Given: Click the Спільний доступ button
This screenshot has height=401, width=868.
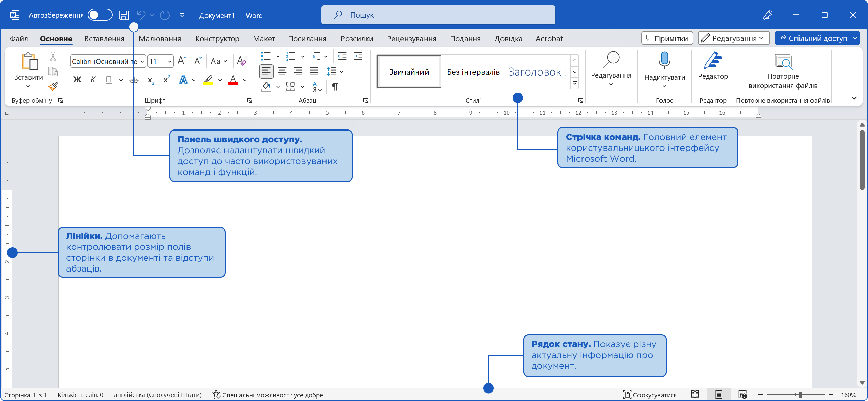Looking at the screenshot, I should click(814, 38).
